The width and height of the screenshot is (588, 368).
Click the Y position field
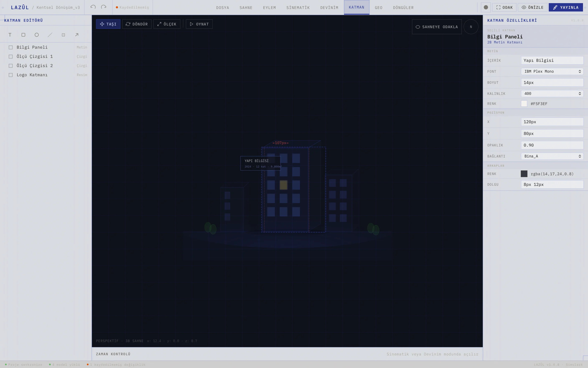coord(552,134)
